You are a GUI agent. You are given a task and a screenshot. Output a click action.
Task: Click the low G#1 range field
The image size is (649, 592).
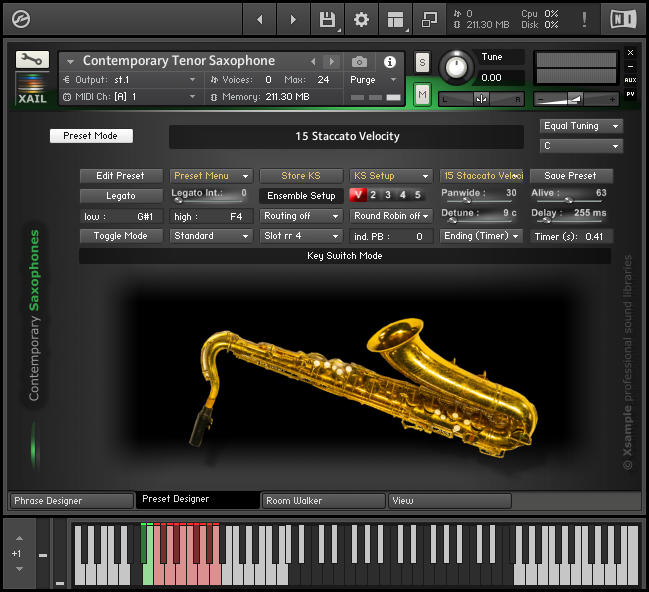[x=121, y=216]
